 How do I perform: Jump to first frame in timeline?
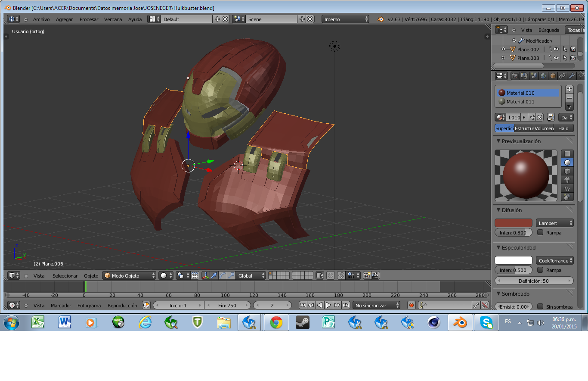tap(303, 305)
